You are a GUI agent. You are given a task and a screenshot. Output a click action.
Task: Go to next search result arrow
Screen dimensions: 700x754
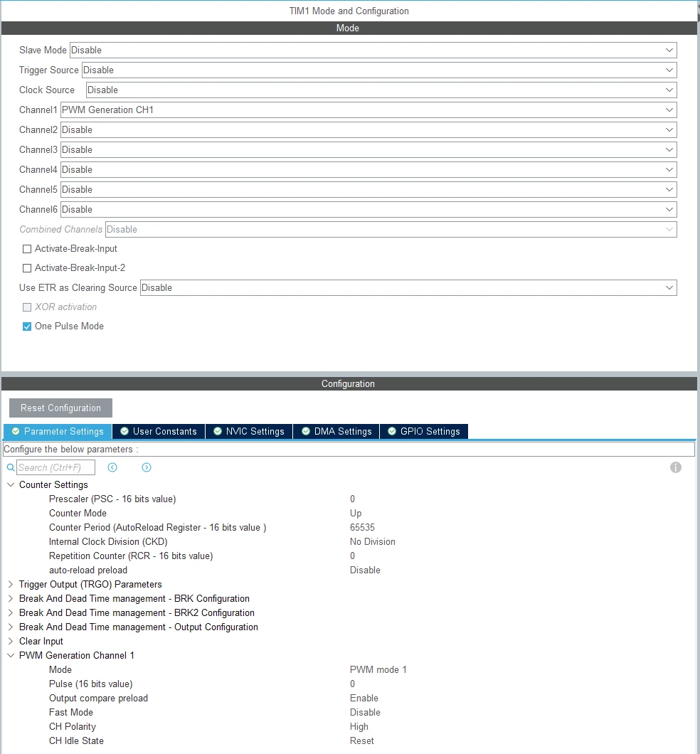click(147, 467)
